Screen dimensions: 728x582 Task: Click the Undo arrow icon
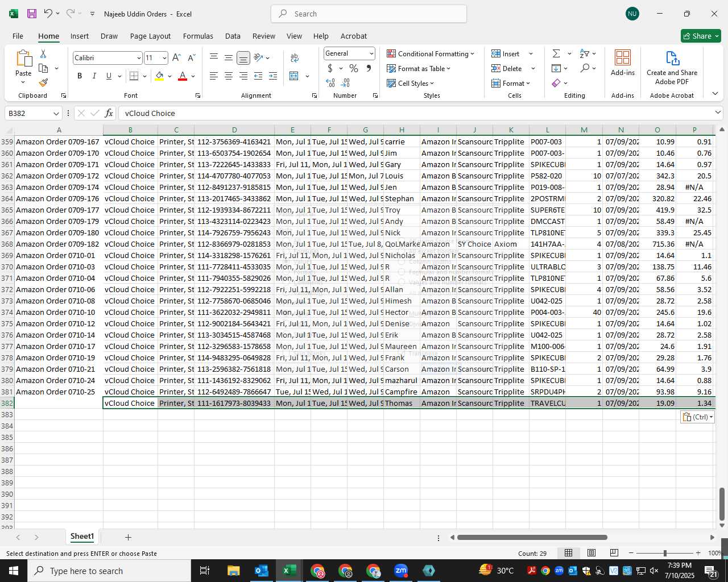point(48,14)
